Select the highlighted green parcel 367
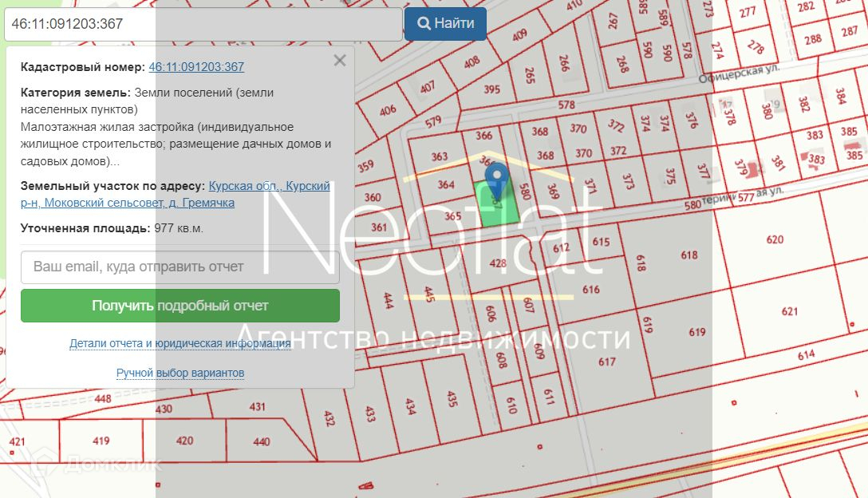868x498 pixels. point(498,205)
